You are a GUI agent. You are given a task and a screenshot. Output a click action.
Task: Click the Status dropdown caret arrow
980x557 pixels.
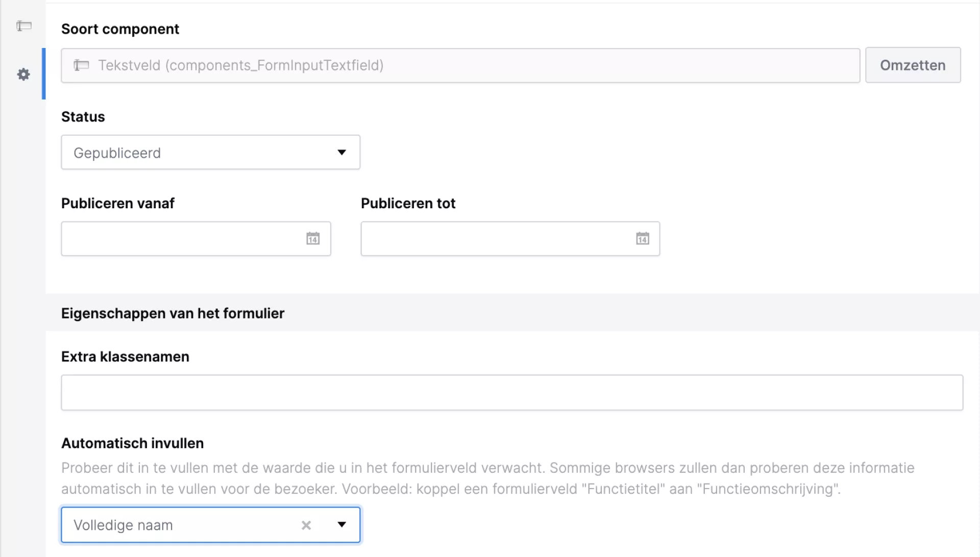coord(342,153)
